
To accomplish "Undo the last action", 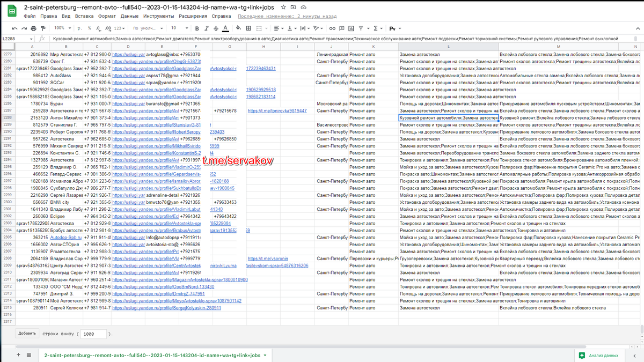I will coord(14,28).
